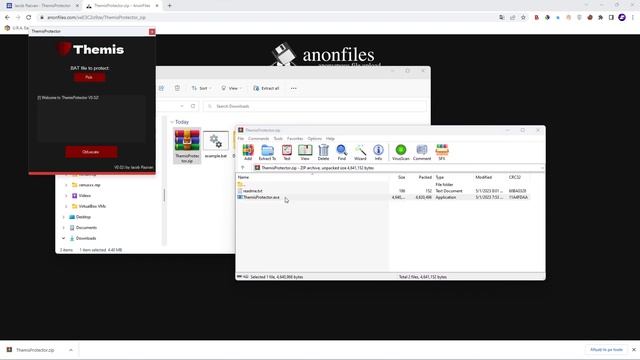Click the Delete trash icon in WinRAR

(323, 152)
